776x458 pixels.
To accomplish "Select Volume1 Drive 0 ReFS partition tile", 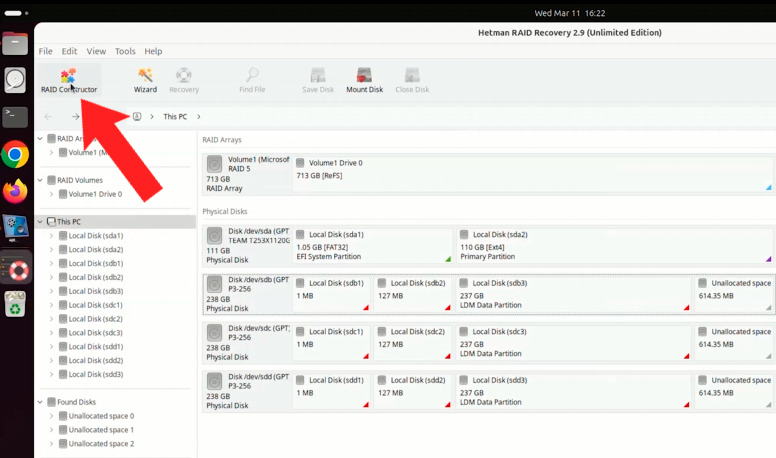I will [533, 173].
